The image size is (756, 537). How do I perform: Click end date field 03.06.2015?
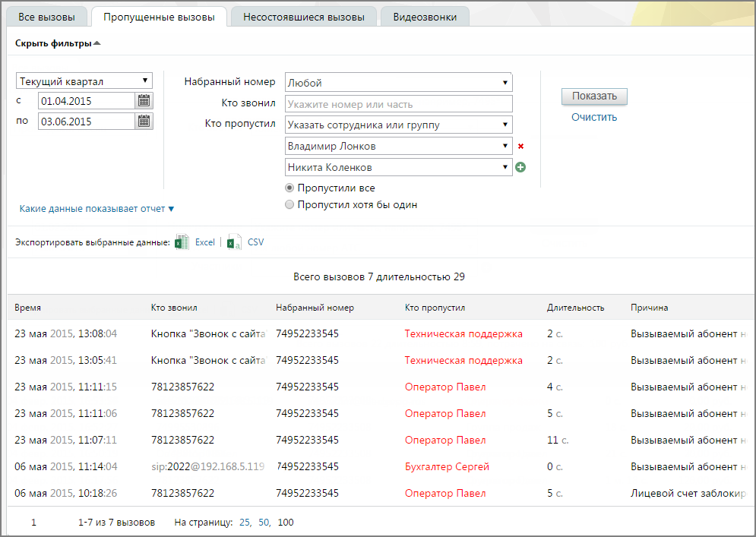point(87,122)
